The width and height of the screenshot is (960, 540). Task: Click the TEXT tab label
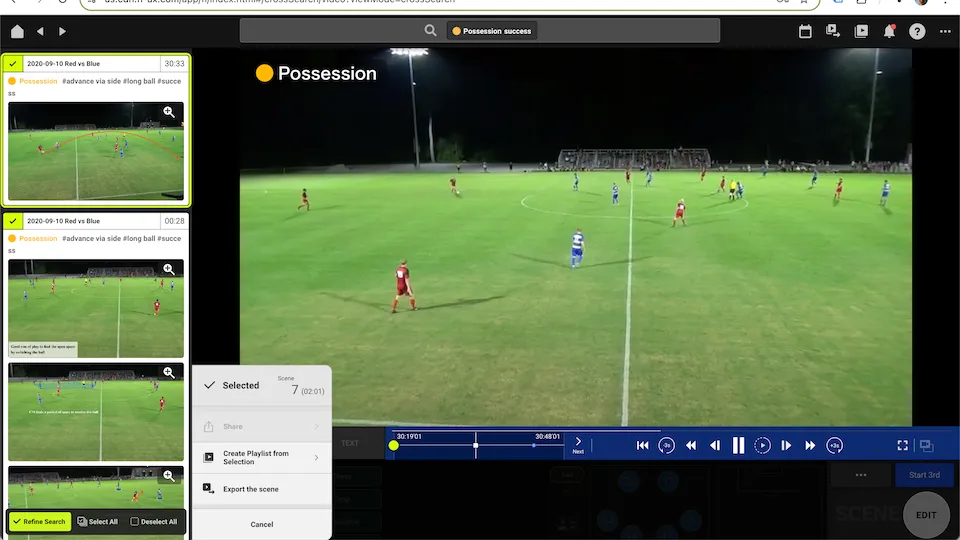pos(350,443)
